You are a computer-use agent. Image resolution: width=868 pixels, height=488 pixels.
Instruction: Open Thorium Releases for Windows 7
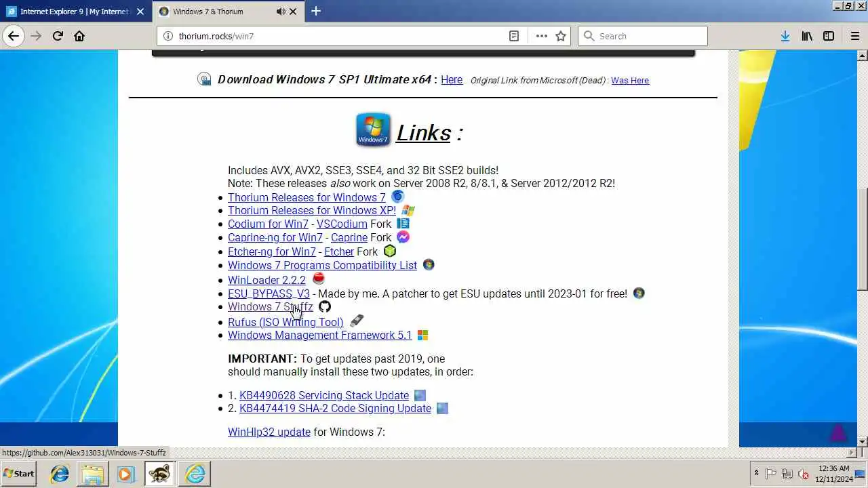pyautogui.click(x=307, y=197)
